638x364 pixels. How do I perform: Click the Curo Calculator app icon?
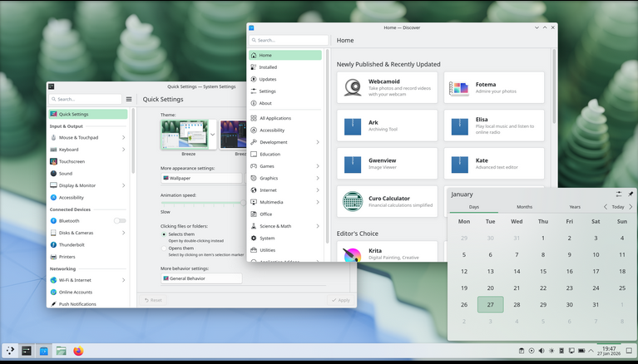click(x=353, y=201)
